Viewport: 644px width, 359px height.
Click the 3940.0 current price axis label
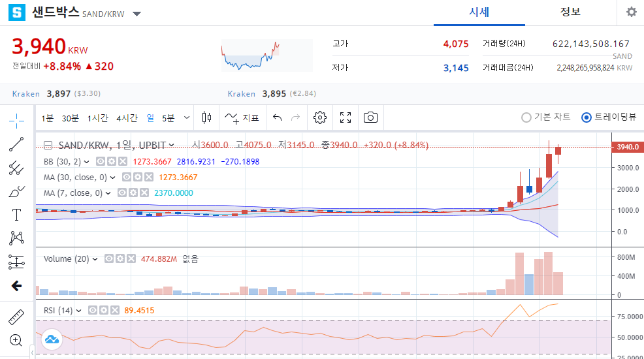pyautogui.click(x=628, y=147)
